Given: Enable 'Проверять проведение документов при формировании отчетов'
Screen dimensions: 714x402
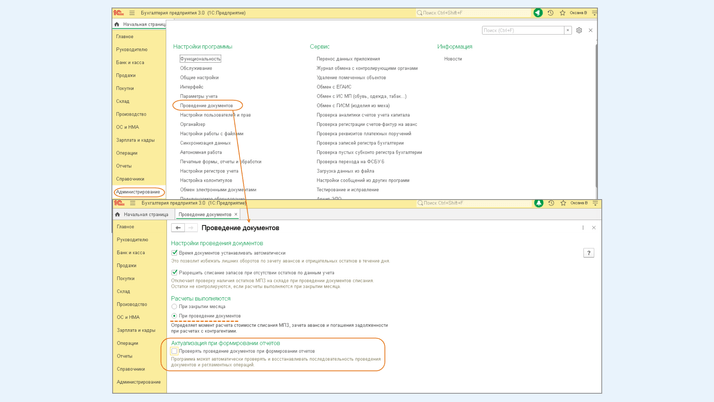Looking at the screenshot, I should click(x=174, y=351).
